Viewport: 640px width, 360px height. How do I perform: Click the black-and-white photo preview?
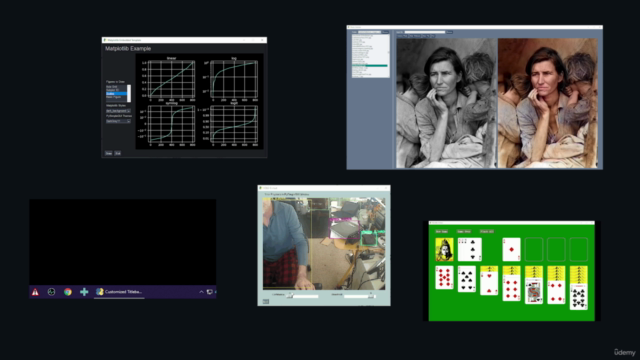click(447, 103)
